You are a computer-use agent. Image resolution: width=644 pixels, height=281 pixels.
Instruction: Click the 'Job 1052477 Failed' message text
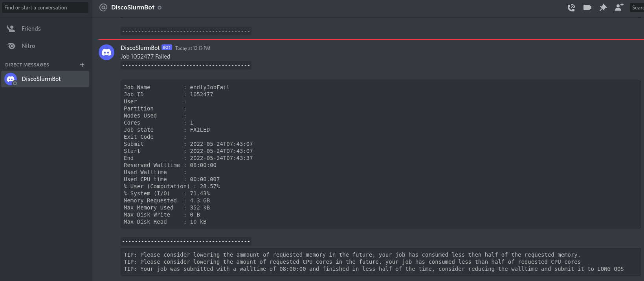145,57
